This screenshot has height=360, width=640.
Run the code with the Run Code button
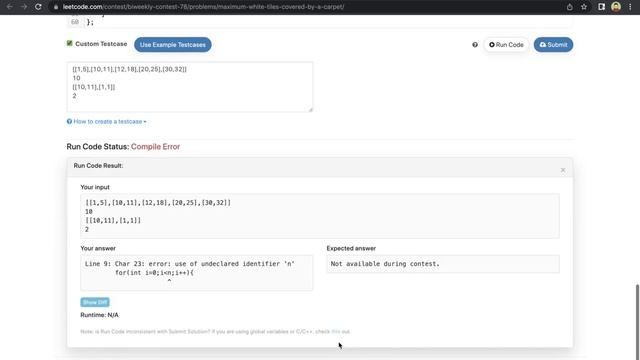[x=506, y=45]
